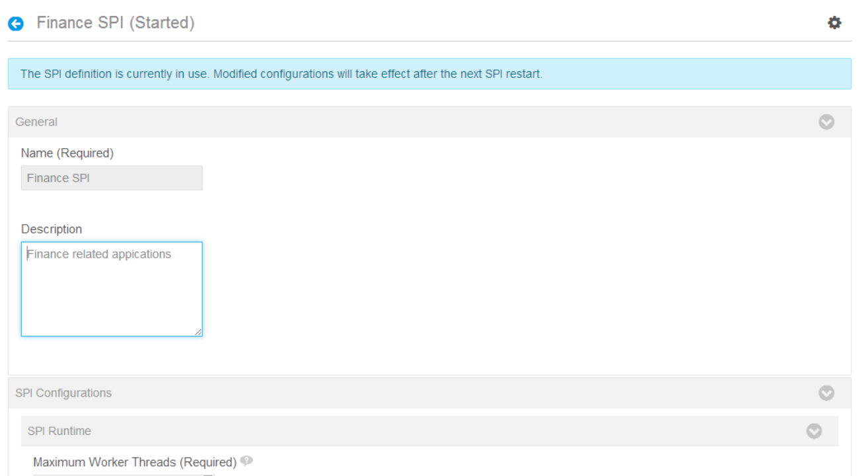Focus the Description text area

point(112,289)
